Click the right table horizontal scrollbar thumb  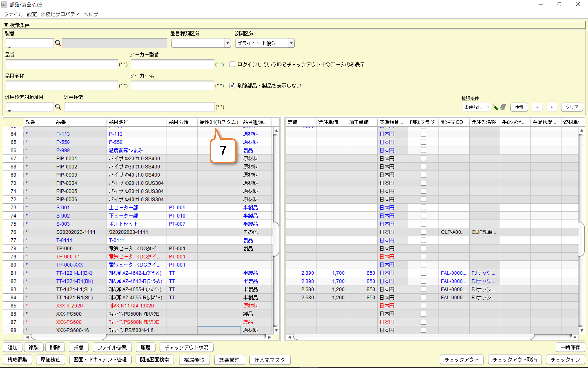coord(414,337)
